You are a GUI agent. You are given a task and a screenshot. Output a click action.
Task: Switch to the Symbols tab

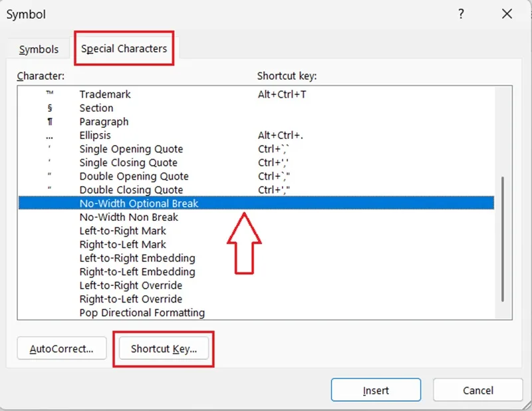pos(39,49)
